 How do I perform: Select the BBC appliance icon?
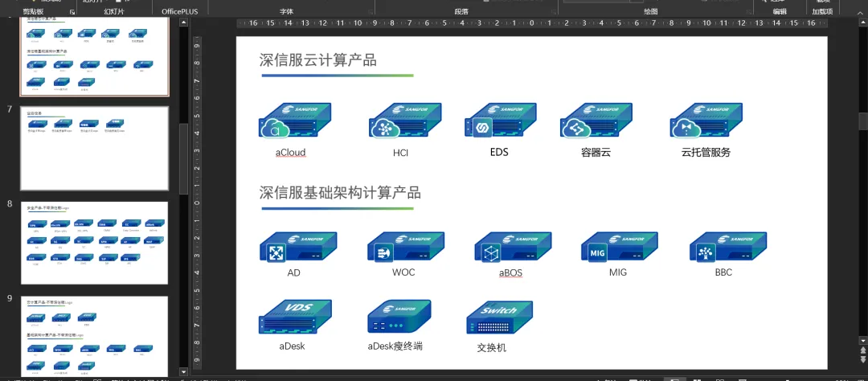pyautogui.click(x=728, y=247)
